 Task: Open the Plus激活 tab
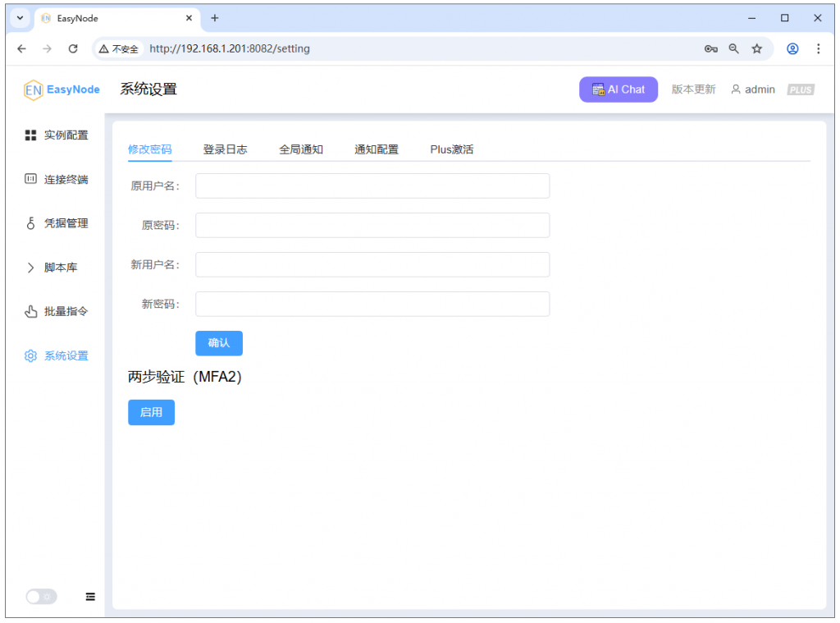click(x=450, y=149)
